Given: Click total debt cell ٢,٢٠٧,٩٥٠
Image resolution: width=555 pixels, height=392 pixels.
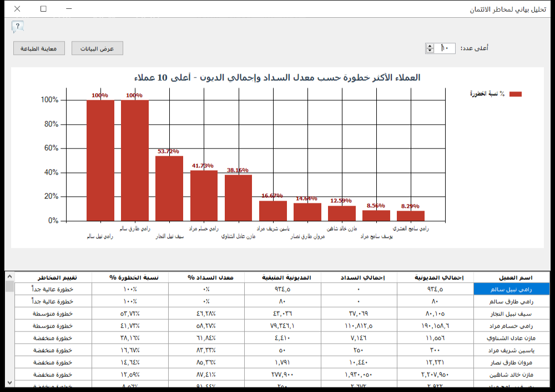Looking at the screenshot, I should coord(435,375).
